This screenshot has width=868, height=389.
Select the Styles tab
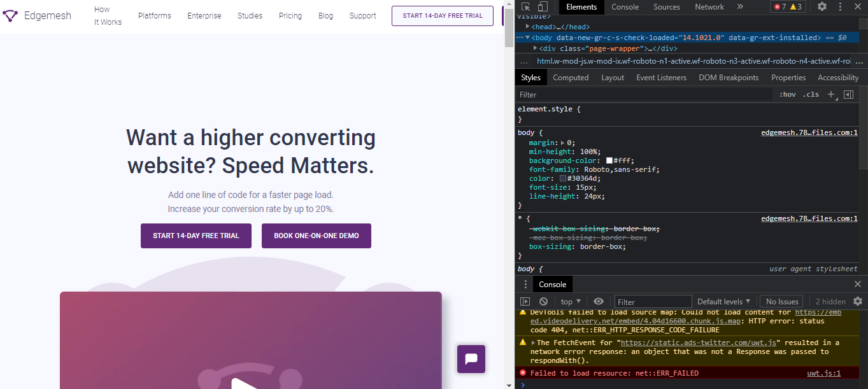[x=530, y=78]
